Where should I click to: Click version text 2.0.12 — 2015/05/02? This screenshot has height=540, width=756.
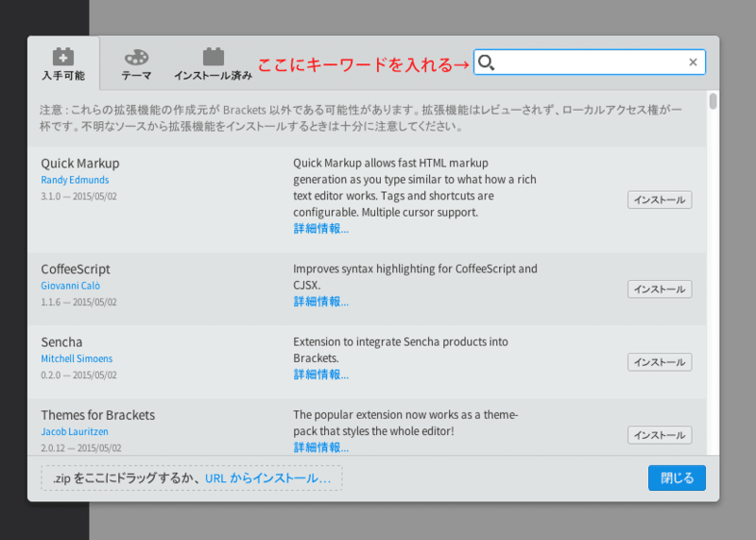click(x=81, y=448)
